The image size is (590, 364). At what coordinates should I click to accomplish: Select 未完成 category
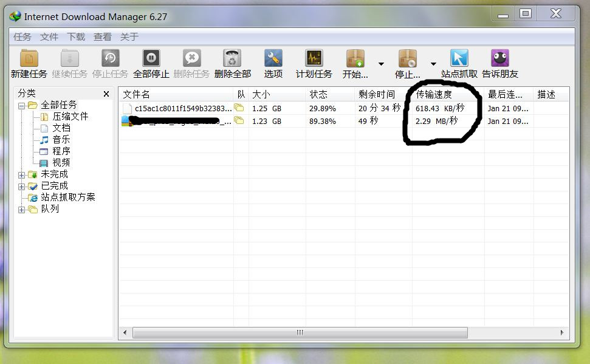54,174
